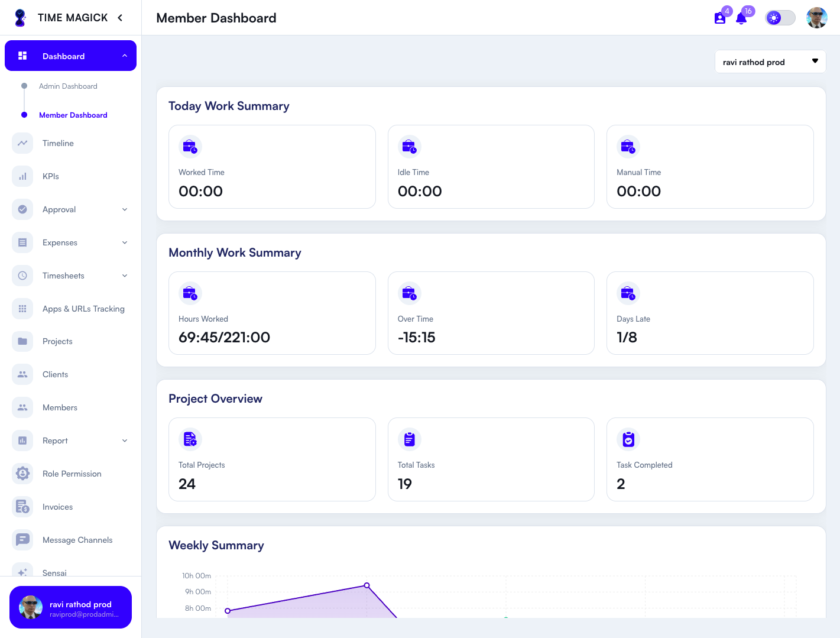Click the Clients people icon
Image resolution: width=840 pixels, height=638 pixels.
click(x=22, y=374)
